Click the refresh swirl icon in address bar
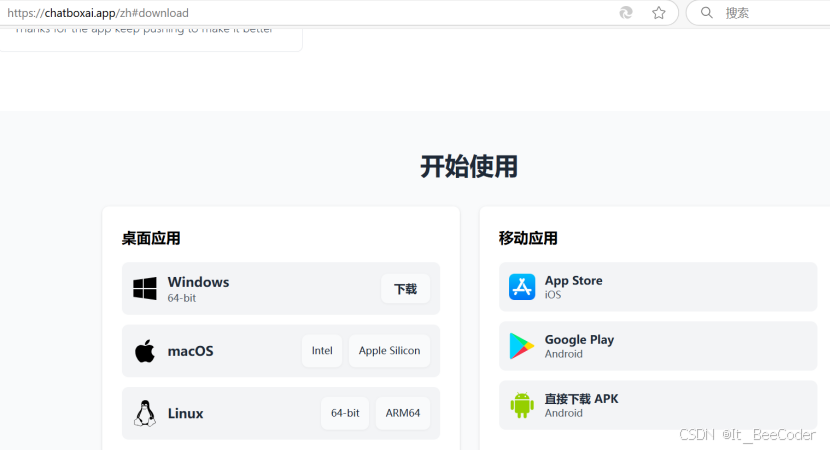The width and height of the screenshot is (831, 450). coord(626,13)
